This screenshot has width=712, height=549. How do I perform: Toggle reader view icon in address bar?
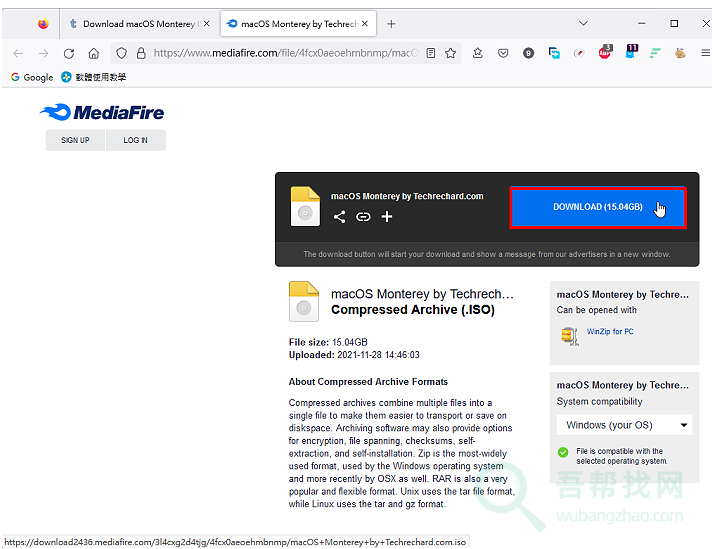coord(430,53)
